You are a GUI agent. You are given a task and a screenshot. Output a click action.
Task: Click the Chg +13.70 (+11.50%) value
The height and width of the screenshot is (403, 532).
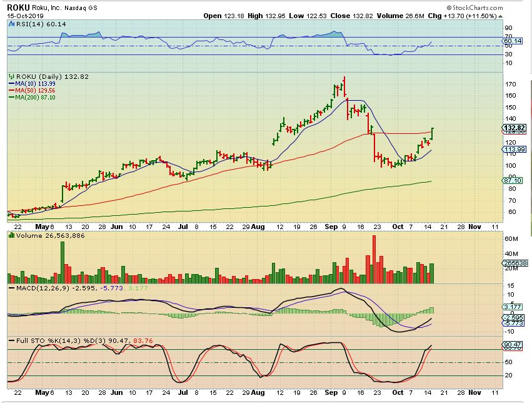click(x=462, y=16)
